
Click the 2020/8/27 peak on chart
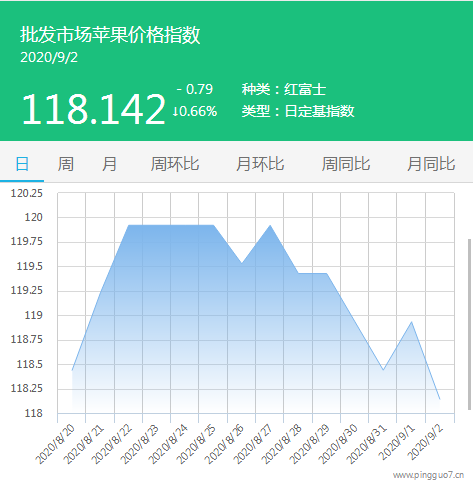point(270,226)
